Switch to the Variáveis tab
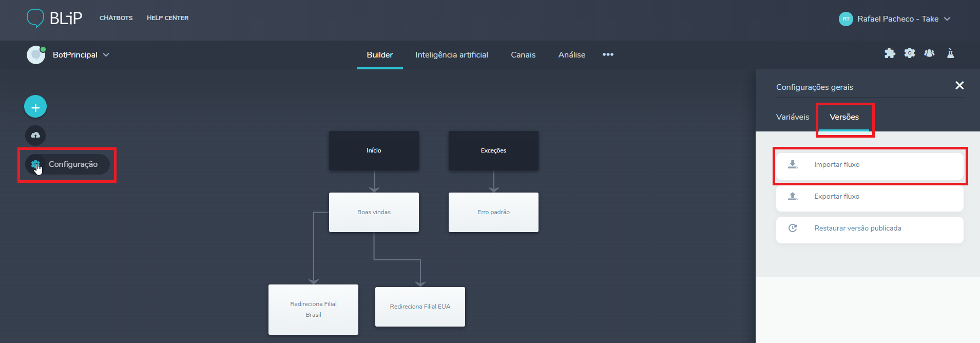 click(792, 117)
